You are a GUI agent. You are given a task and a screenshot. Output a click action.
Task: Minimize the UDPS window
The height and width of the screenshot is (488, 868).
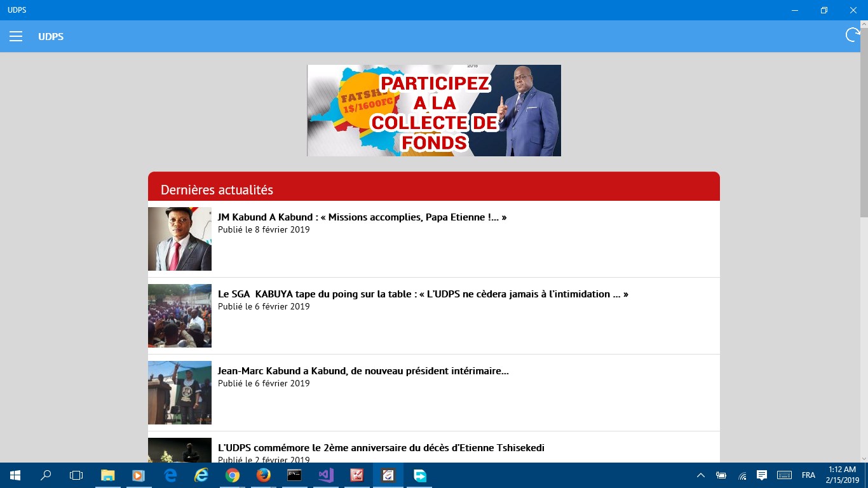(795, 10)
